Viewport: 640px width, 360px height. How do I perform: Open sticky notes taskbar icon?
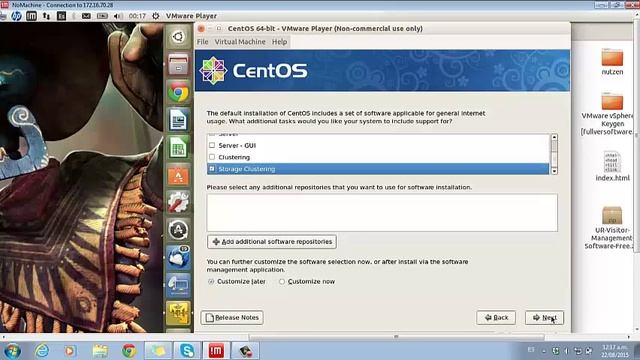point(158,351)
